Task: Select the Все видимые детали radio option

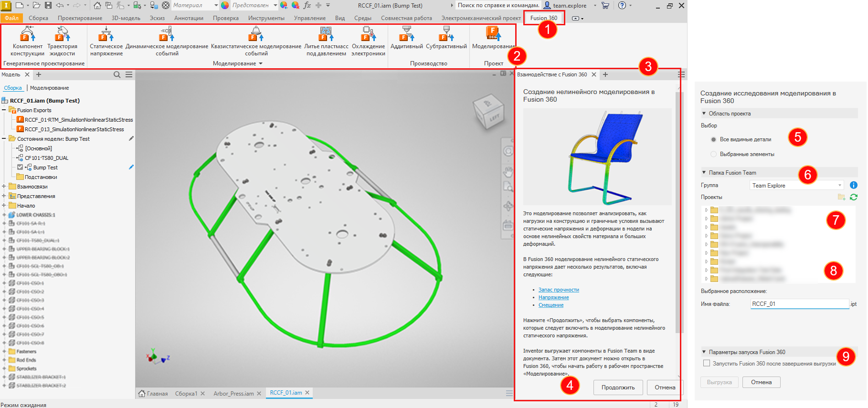Action: click(713, 139)
